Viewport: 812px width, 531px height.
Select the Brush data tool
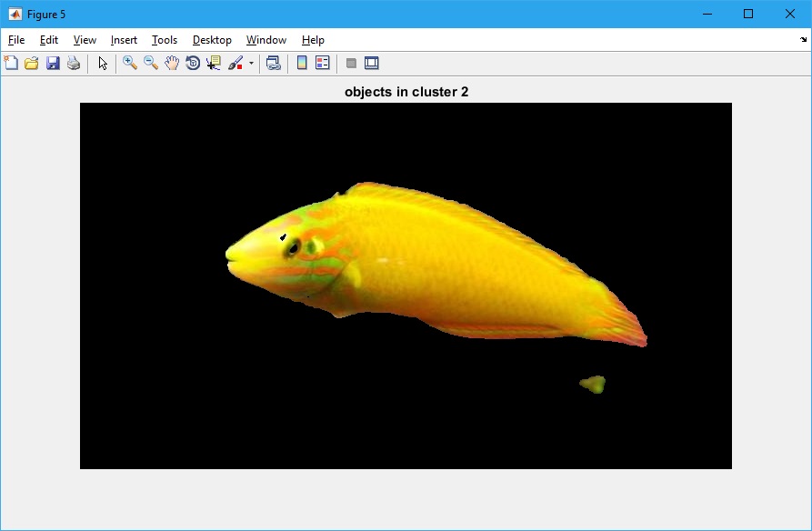235,63
